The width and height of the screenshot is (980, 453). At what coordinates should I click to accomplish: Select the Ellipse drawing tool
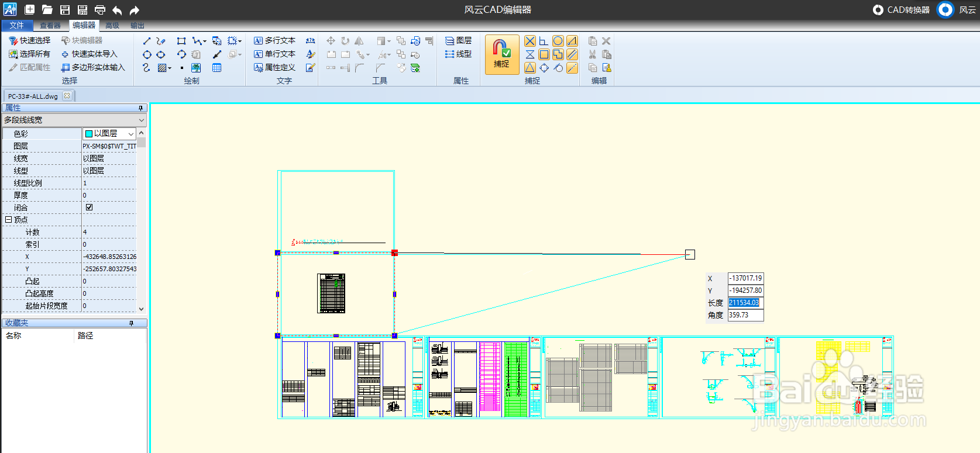(161, 54)
